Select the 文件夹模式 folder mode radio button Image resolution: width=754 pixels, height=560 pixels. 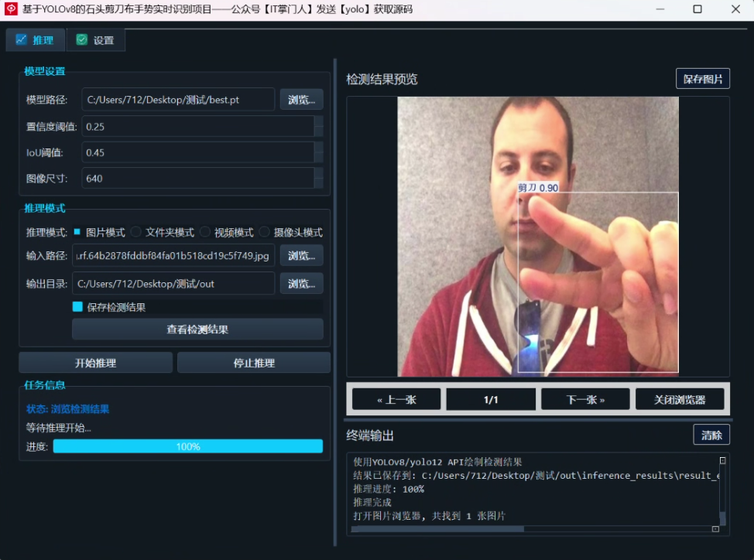135,230
